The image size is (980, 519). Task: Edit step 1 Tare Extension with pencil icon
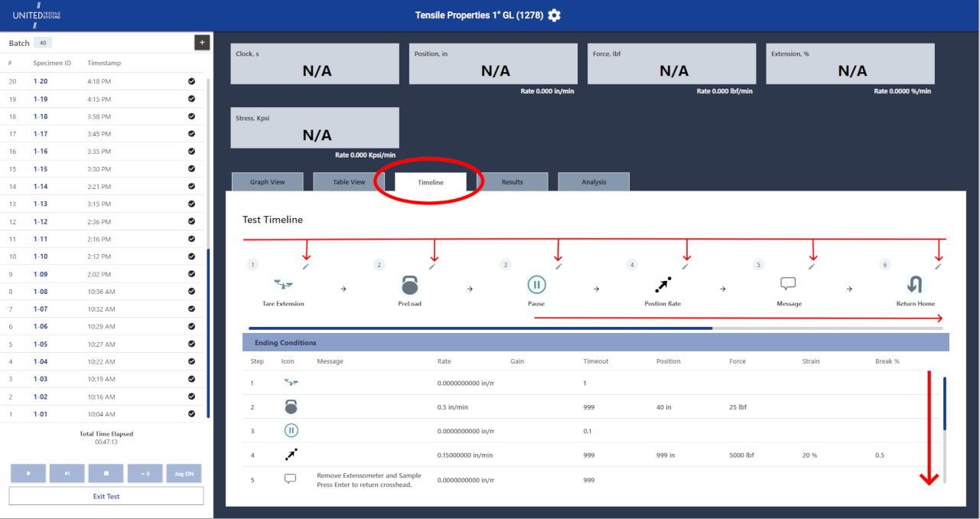pyautogui.click(x=306, y=266)
